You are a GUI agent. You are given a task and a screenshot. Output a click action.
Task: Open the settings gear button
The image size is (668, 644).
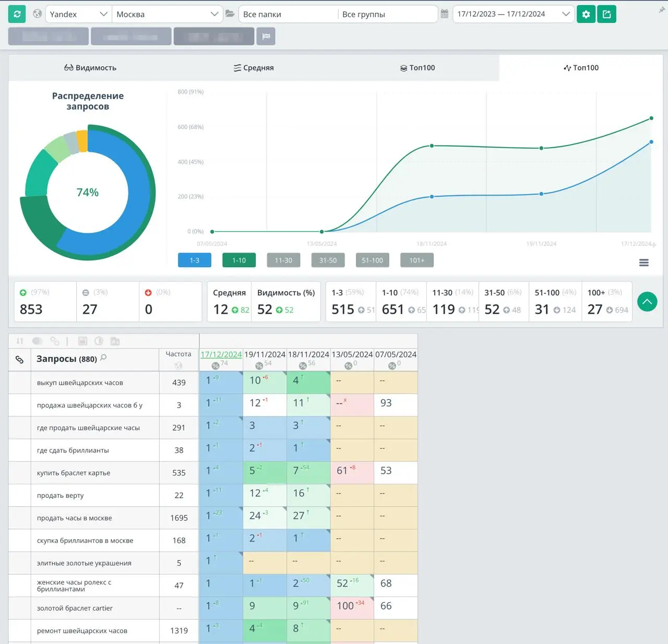586,14
